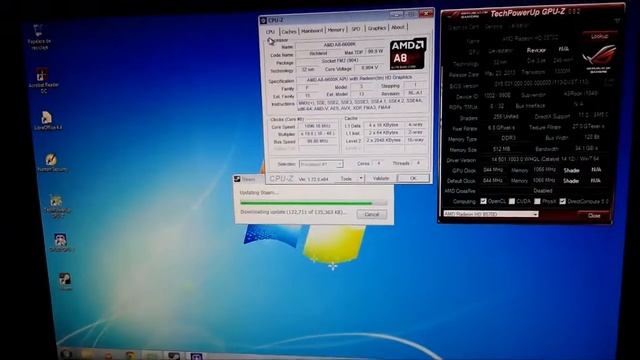Click the Specification field in CPU-Z
This screenshot has height=360, width=640.
[362, 78]
